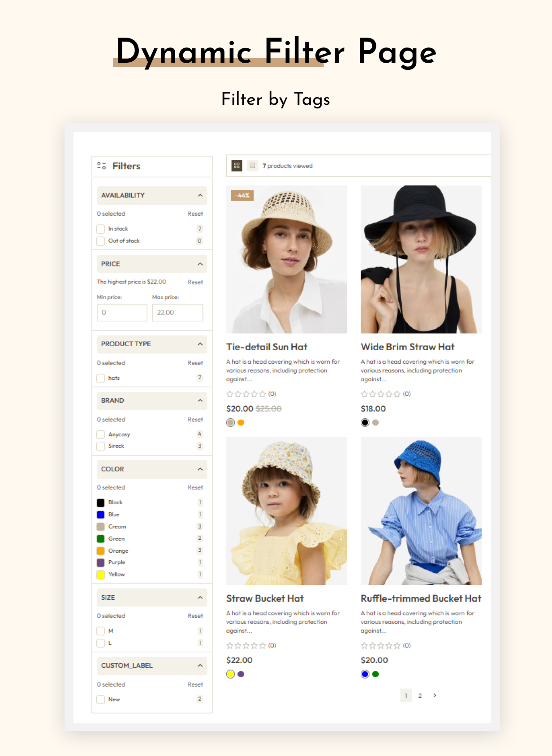The width and height of the screenshot is (552, 756).
Task: Choose yellow variant of Straw Bucket Hat
Action: coord(231,674)
